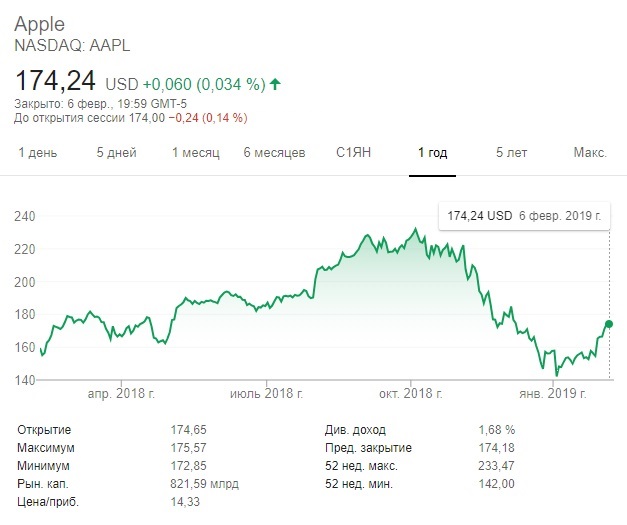Click the chart tooltip showing 6 февр. 2019

pos(523,215)
